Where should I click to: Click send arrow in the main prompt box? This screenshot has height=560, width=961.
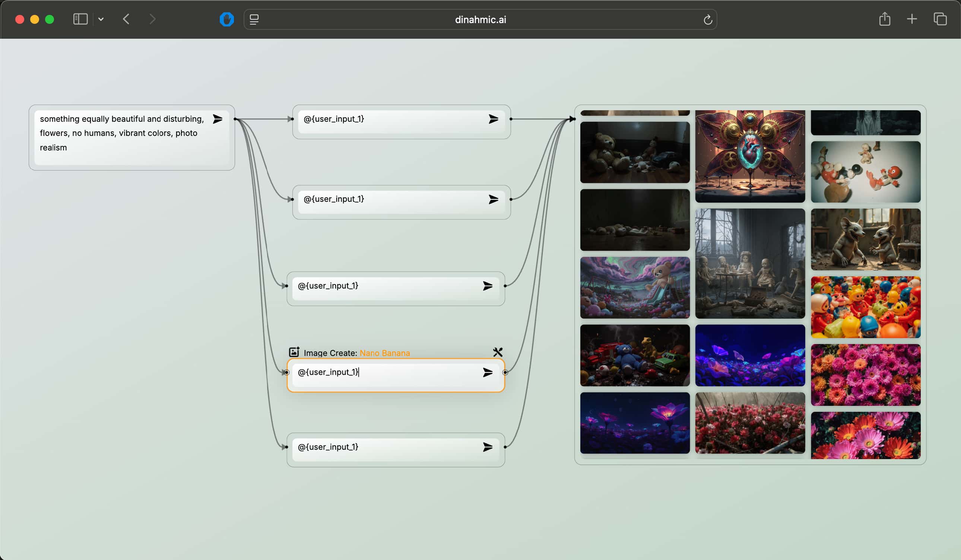[x=218, y=119]
